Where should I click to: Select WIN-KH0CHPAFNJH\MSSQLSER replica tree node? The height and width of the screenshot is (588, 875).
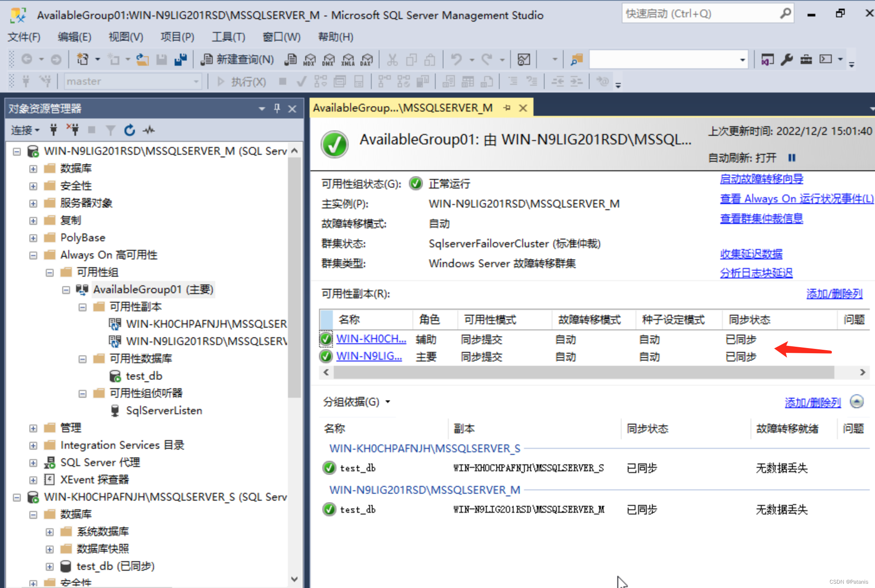206,324
